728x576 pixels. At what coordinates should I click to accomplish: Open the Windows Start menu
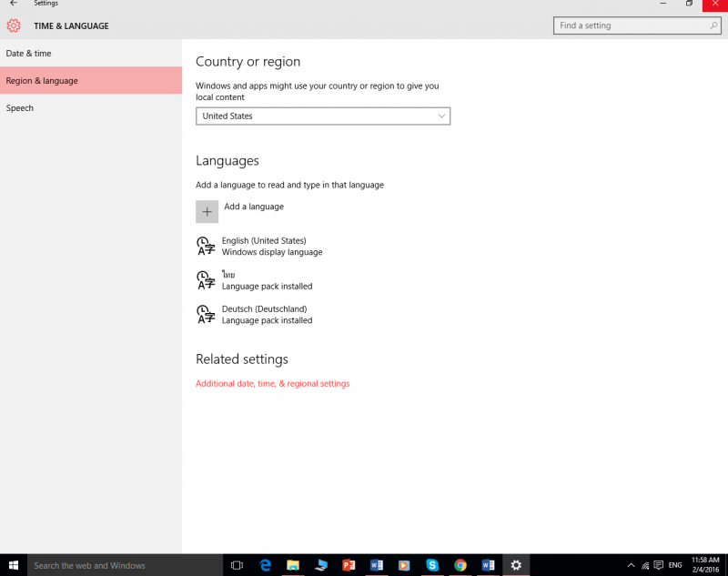pyautogui.click(x=14, y=565)
